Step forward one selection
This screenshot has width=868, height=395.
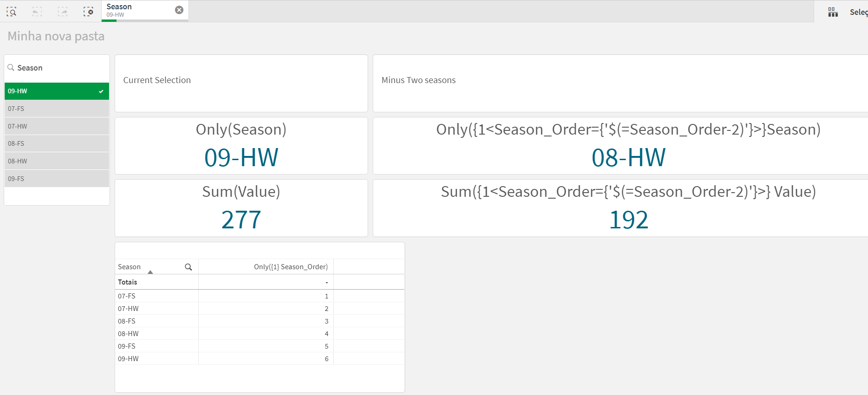pos(63,12)
